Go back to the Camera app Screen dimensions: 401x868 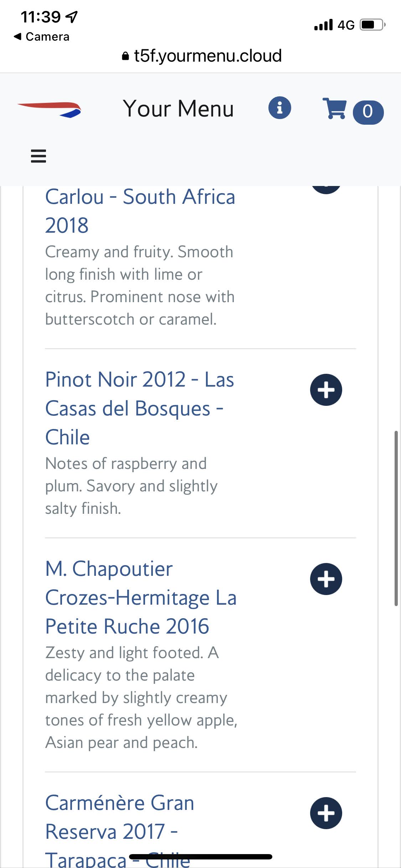click(42, 37)
